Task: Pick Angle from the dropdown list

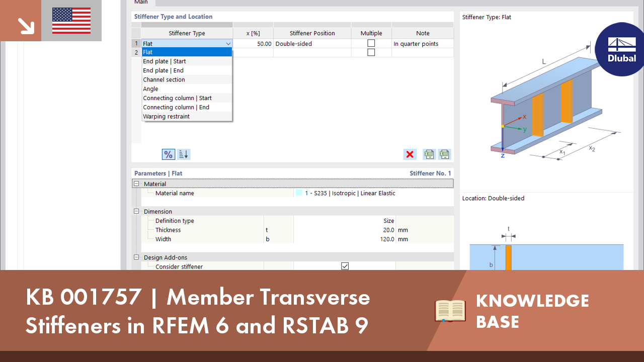Action: click(x=187, y=89)
